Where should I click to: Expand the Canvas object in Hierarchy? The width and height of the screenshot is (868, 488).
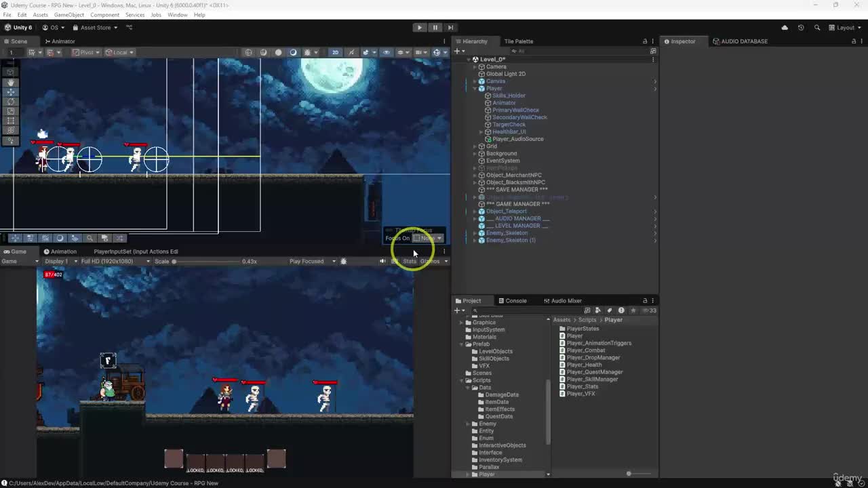(x=475, y=81)
